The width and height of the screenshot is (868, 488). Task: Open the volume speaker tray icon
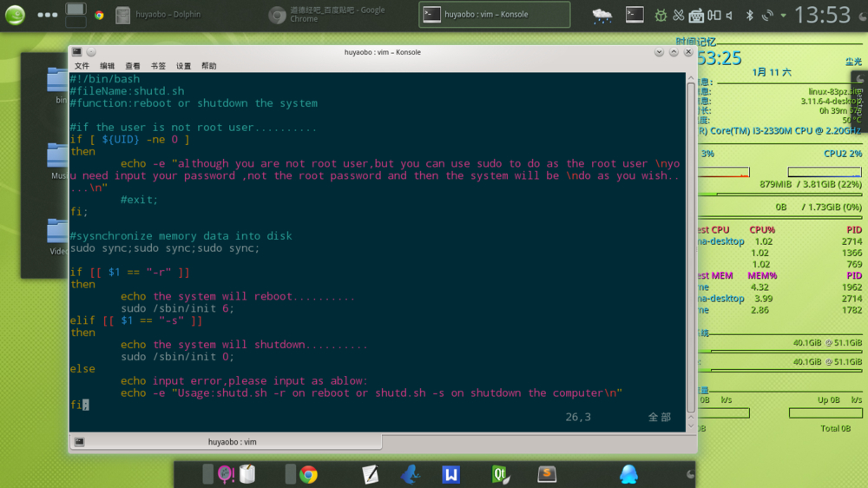tap(730, 16)
